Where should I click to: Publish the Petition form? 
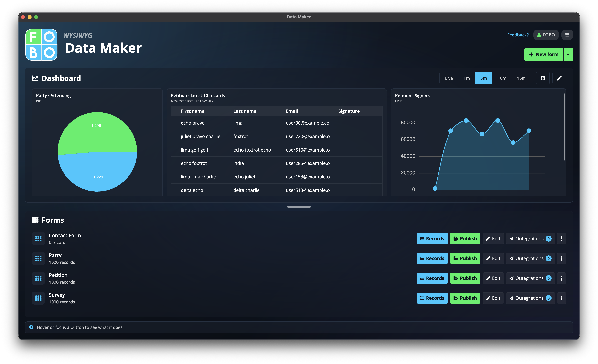pos(465,278)
